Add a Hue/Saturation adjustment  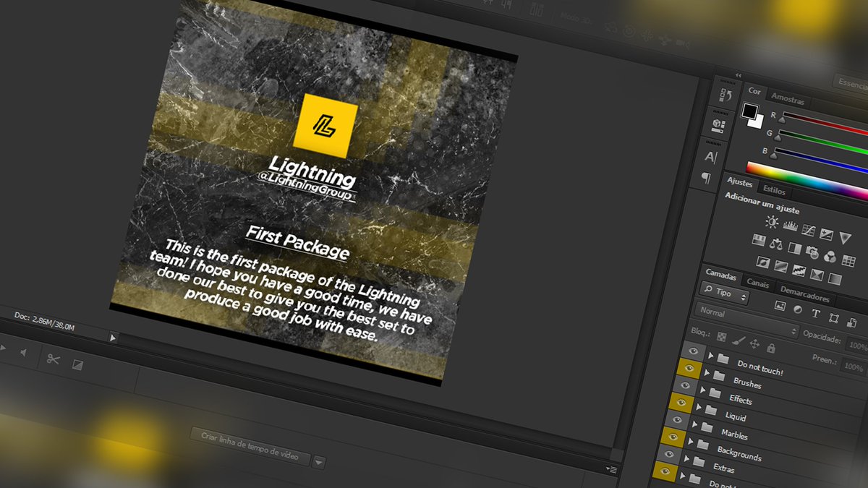pyautogui.click(x=759, y=239)
